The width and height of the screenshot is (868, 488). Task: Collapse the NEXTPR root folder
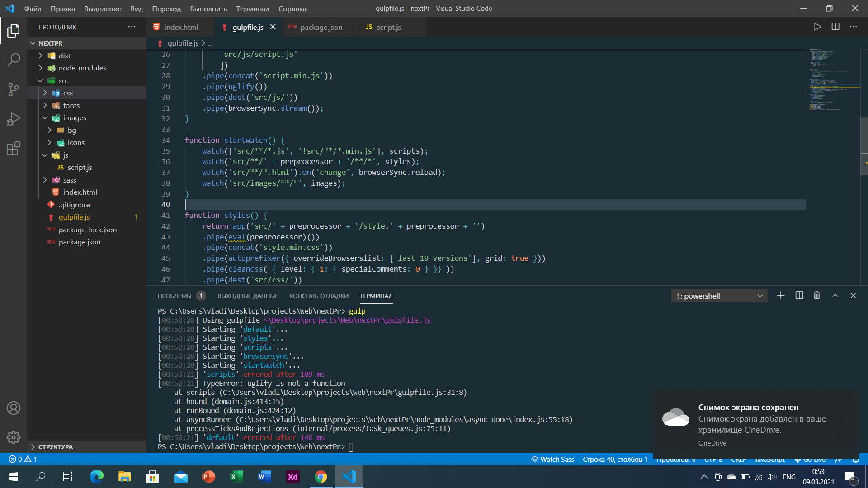click(x=87, y=43)
